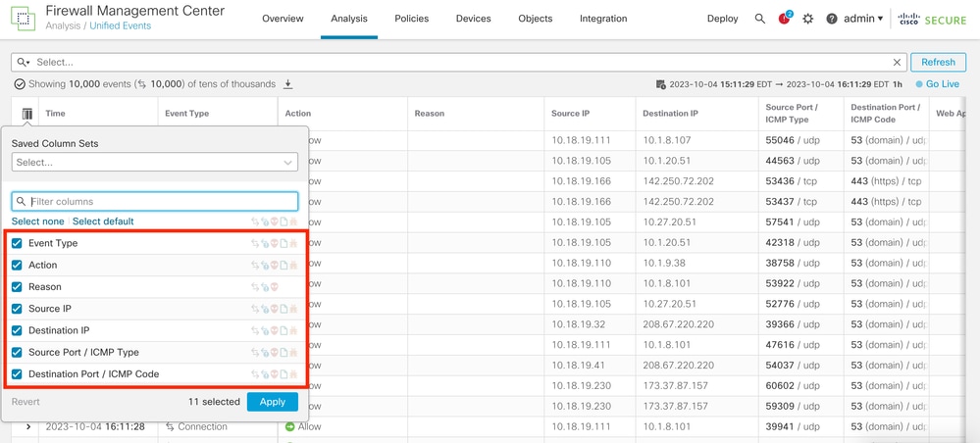Uncheck the Destination IP column checkbox
This screenshot has height=443, width=980.
[x=17, y=330]
